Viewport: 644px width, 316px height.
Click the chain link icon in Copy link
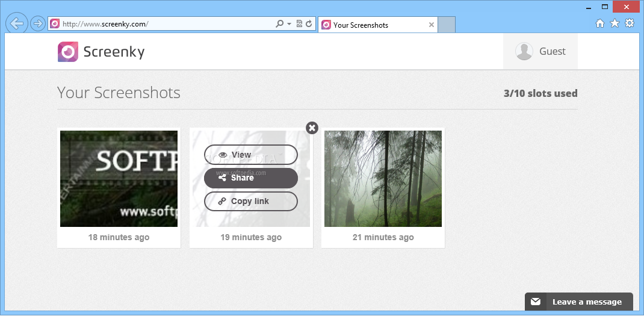coord(221,202)
